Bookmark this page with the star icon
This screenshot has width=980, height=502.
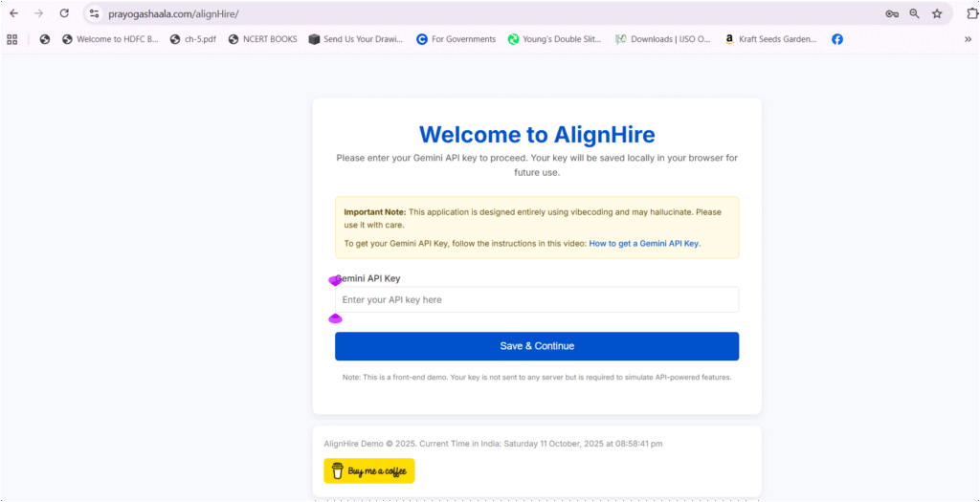tap(937, 13)
